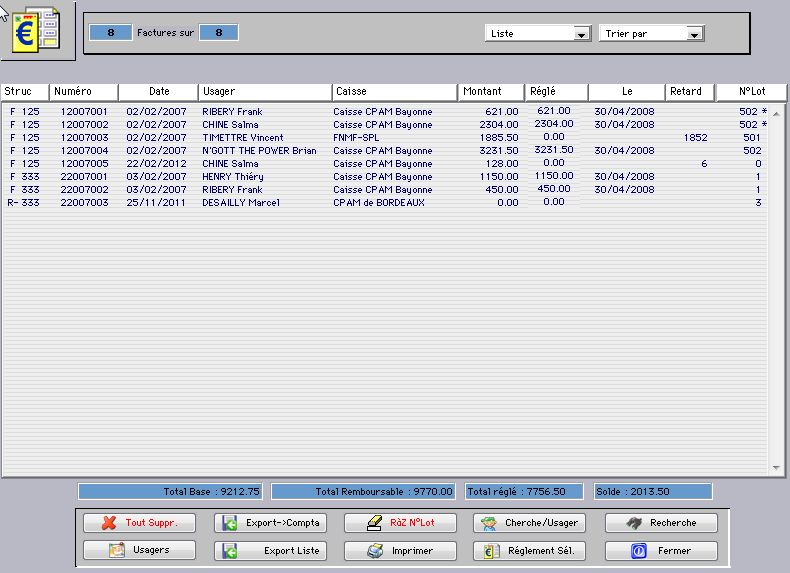Click the Export->Compta button label
Screen dimensions: 790x573
coord(283,523)
